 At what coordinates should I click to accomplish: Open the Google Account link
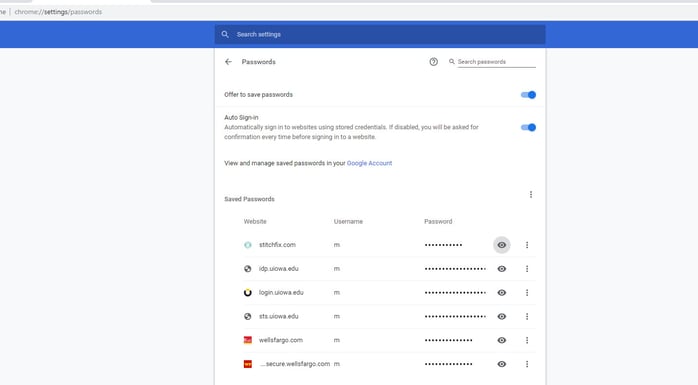pyautogui.click(x=369, y=163)
